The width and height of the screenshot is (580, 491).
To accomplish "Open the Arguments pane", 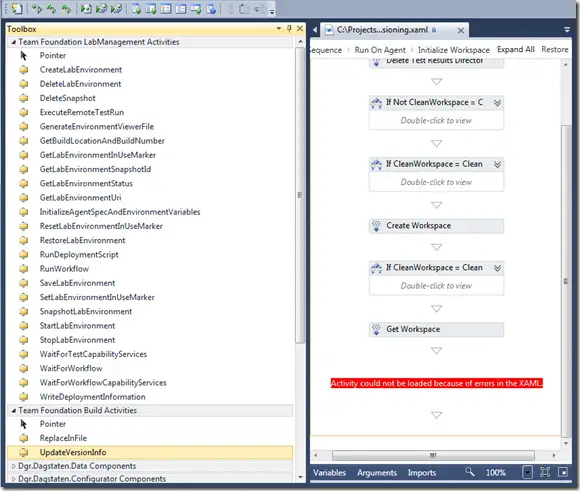I will click(377, 473).
